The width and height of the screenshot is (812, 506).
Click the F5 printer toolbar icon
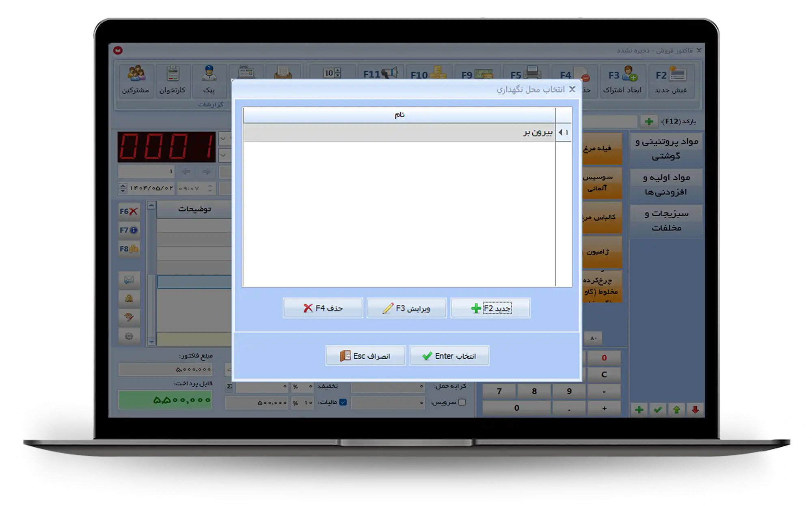click(525, 73)
